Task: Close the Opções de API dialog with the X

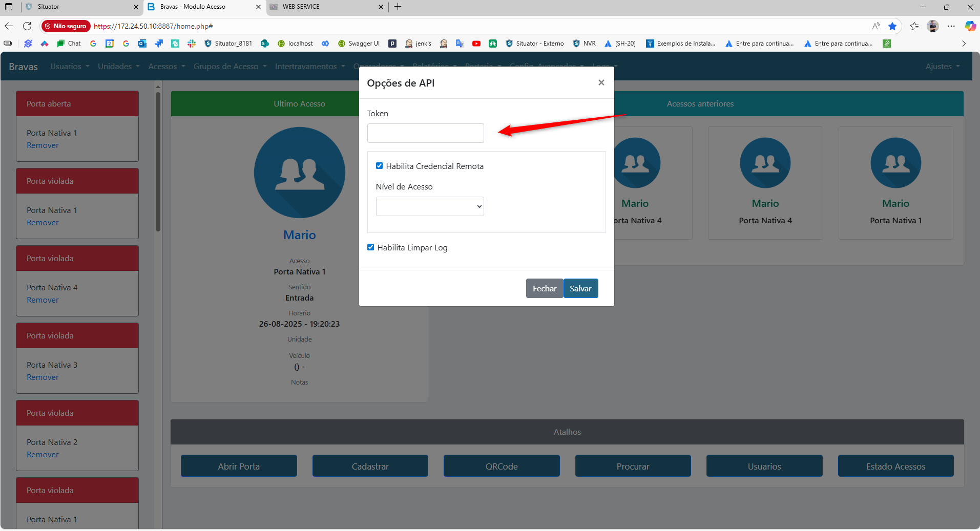Action: tap(601, 82)
